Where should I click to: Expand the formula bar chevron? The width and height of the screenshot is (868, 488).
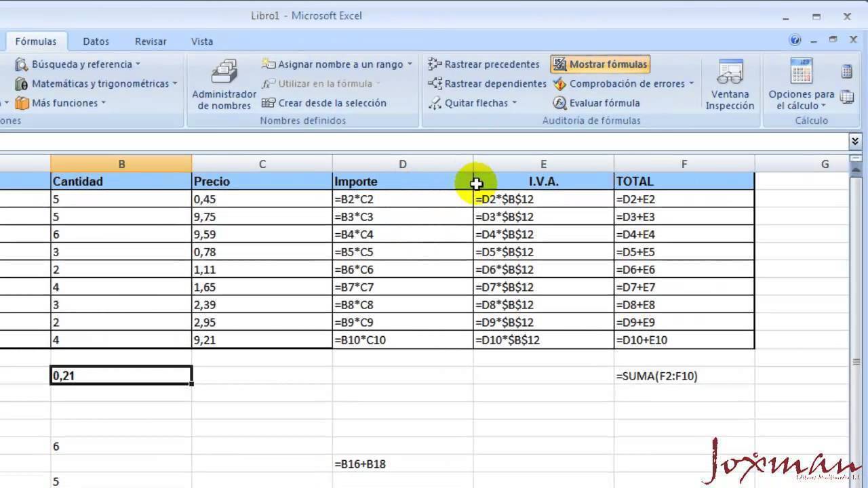[x=854, y=141]
